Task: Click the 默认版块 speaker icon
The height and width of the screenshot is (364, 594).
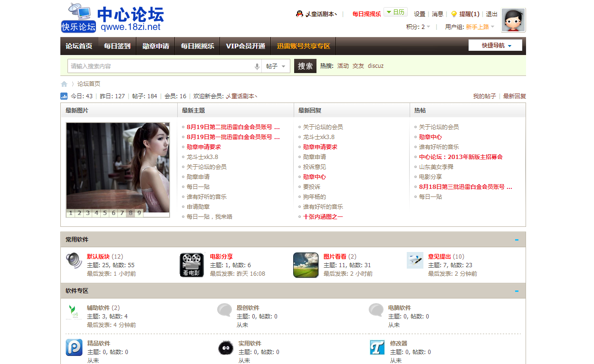Action: click(74, 261)
